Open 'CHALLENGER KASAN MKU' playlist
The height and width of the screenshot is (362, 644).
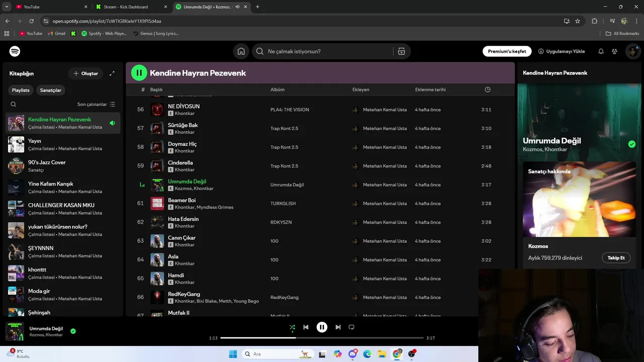pos(63,209)
